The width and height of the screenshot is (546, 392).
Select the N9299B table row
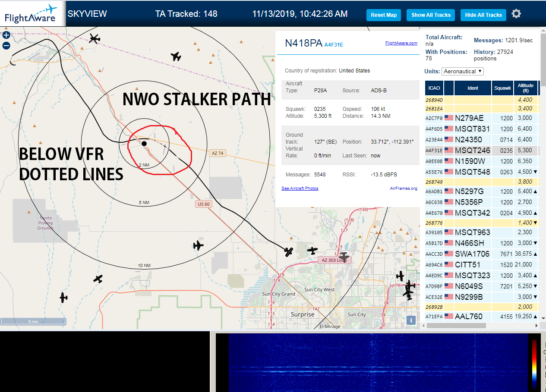(481, 297)
